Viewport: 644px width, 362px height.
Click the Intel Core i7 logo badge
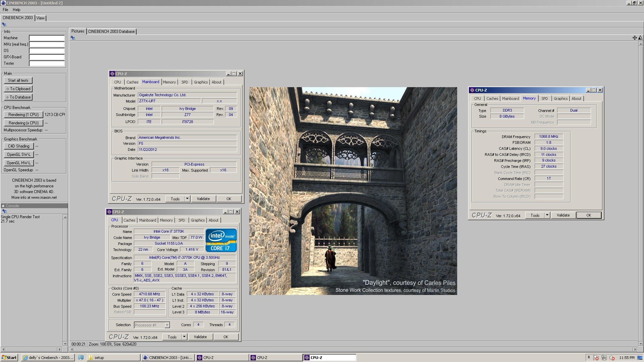(x=221, y=240)
